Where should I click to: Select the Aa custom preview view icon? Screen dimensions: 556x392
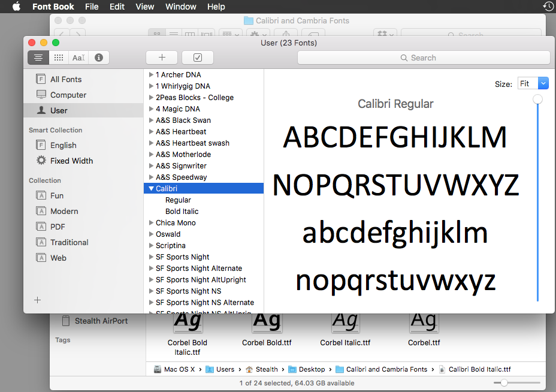[78, 58]
